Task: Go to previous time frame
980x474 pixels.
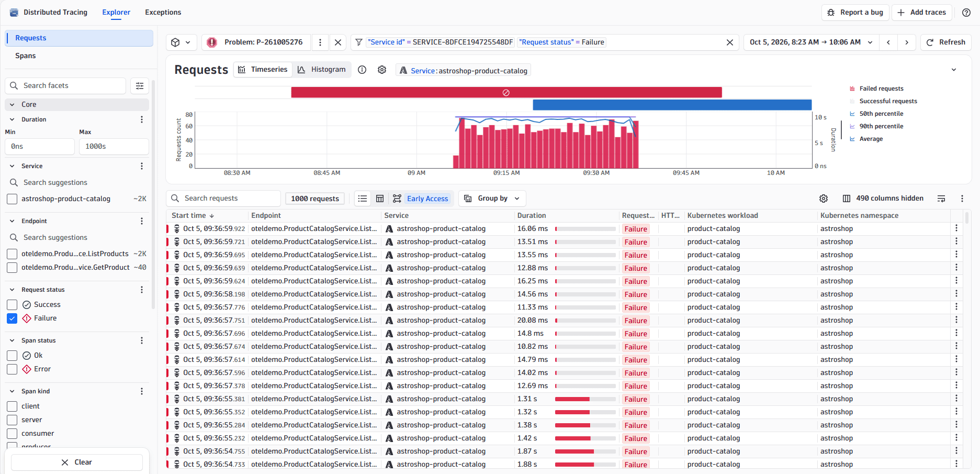Action: pyautogui.click(x=888, y=42)
